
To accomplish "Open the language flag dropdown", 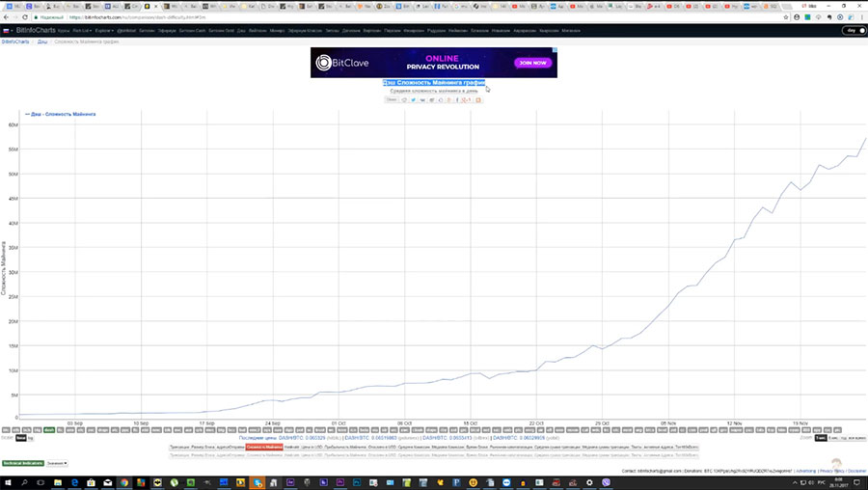I will (8, 31).
